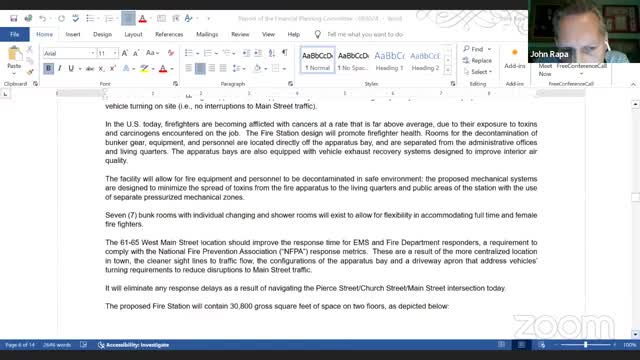Viewport: 640px width, 360px height.
Task: Toggle Italic formatting button
Action: pyautogui.click(x=60, y=69)
